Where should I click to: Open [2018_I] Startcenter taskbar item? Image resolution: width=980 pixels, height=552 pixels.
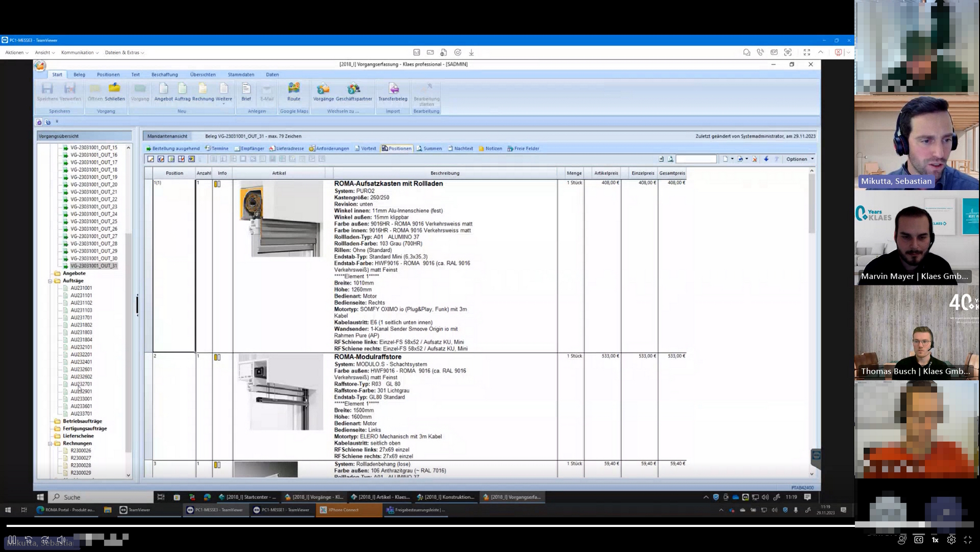click(248, 497)
